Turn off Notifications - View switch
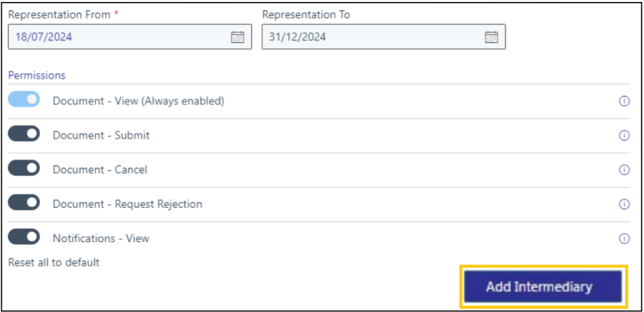The image size is (644, 312). [24, 238]
